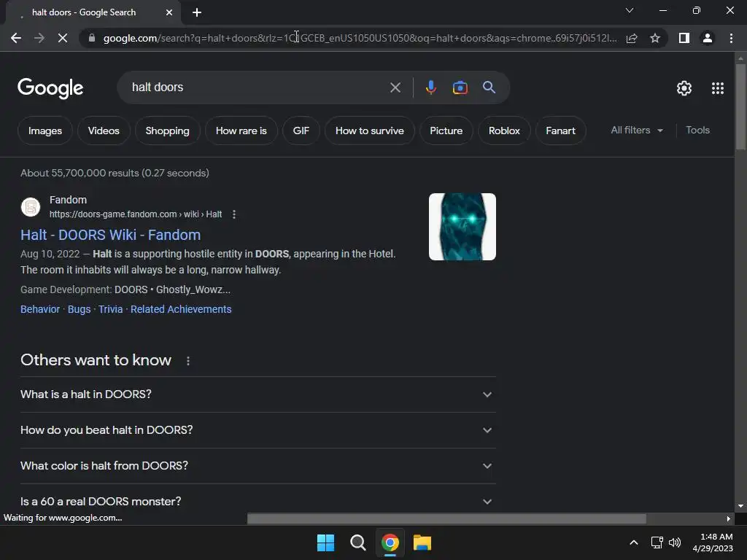Show hidden system tray icons

click(x=634, y=542)
